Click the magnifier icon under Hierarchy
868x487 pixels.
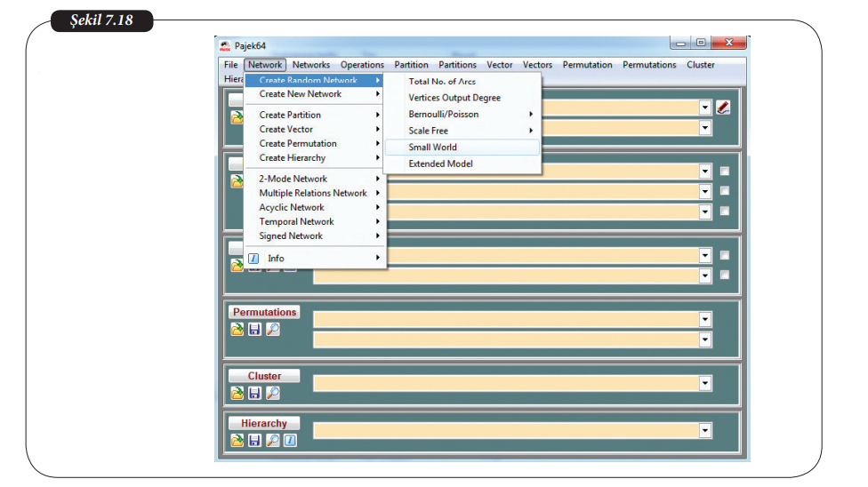[273, 440]
